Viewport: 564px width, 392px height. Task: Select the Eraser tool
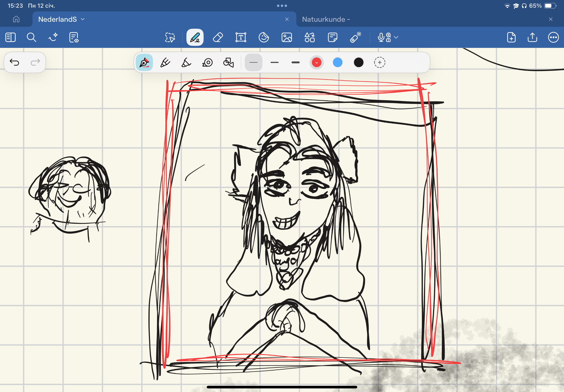pyautogui.click(x=218, y=38)
